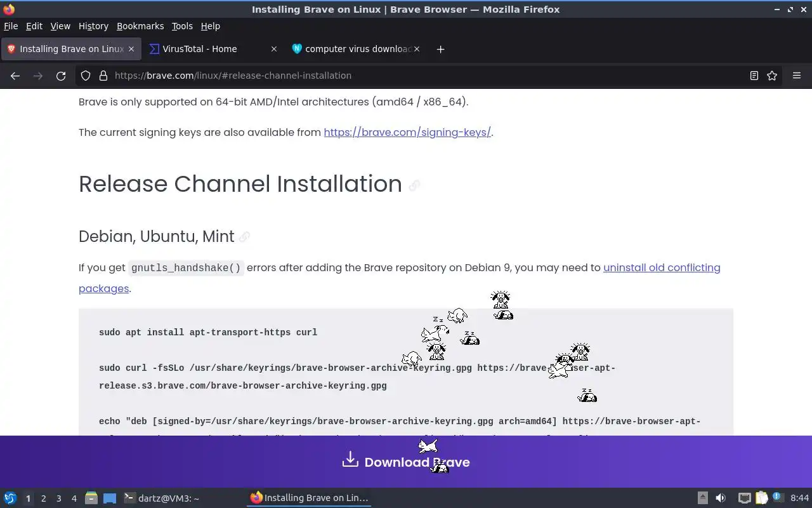Click anchor icon beside Debian, Ubuntu, Mint

click(x=244, y=237)
